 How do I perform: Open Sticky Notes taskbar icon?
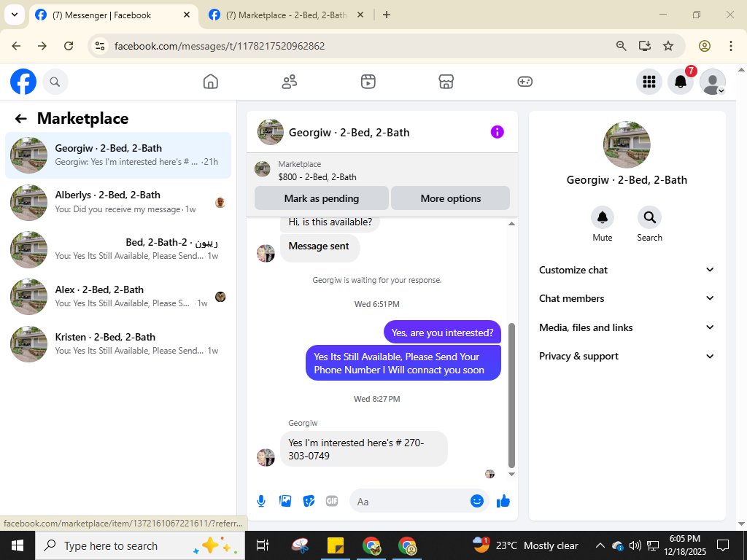point(336,545)
